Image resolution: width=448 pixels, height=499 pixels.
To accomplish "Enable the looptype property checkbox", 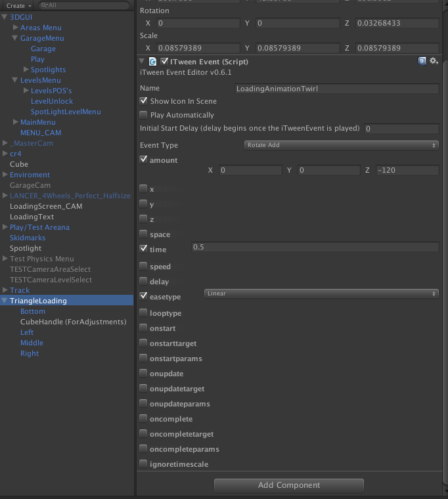I will click(144, 313).
